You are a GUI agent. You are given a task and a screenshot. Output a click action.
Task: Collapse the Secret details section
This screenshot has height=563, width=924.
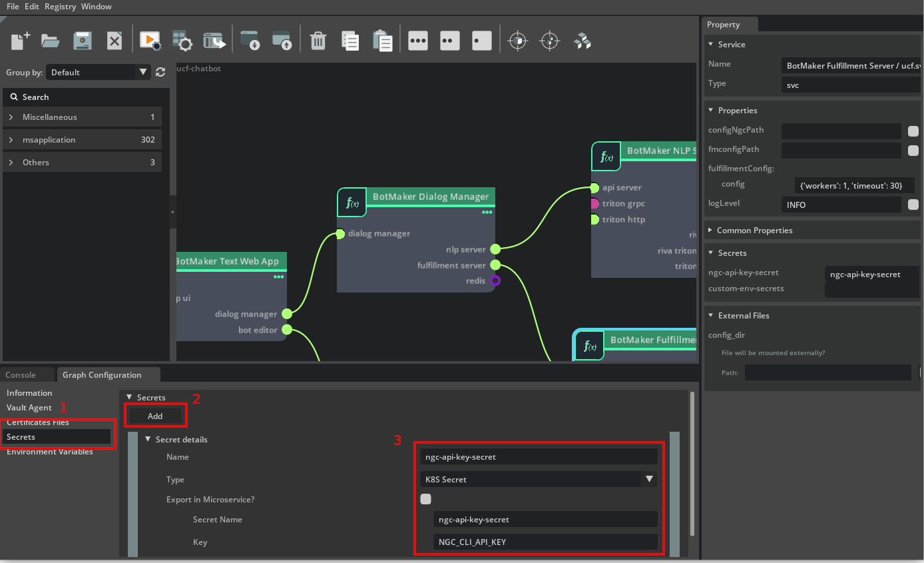[x=148, y=440]
